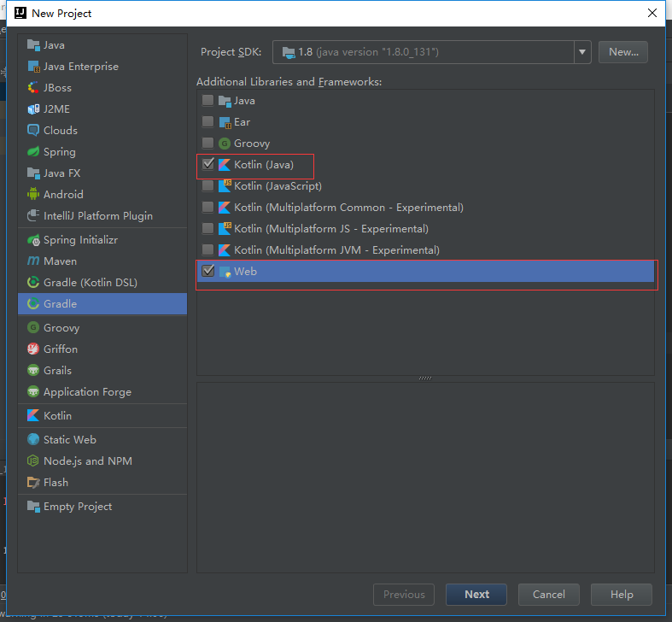672x622 pixels.
Task: Choose the Grails icon
Action: 33,370
